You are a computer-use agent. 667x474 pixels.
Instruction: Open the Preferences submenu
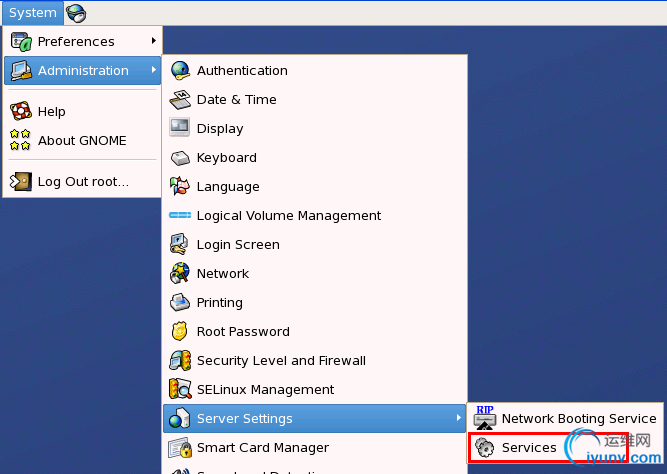point(83,41)
